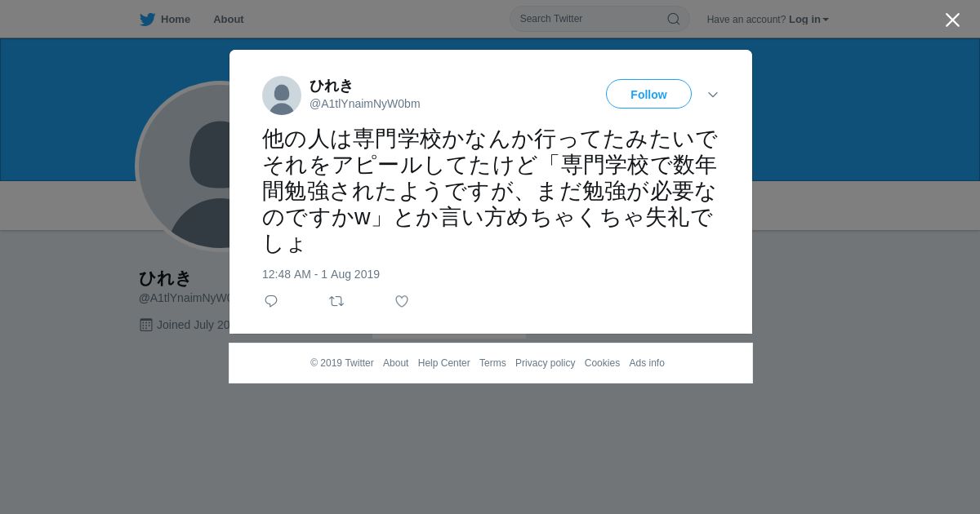Image resolution: width=980 pixels, height=514 pixels.
Task: Reply to the tweet with speech bubble icon
Action: click(x=271, y=301)
